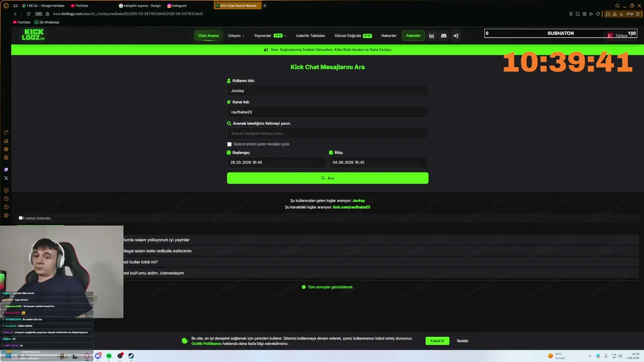Viewport: 644px width, 362px height.
Task: Click the banner text about Doğrulanmış Sohbet Görselleri
Action: click(331, 50)
